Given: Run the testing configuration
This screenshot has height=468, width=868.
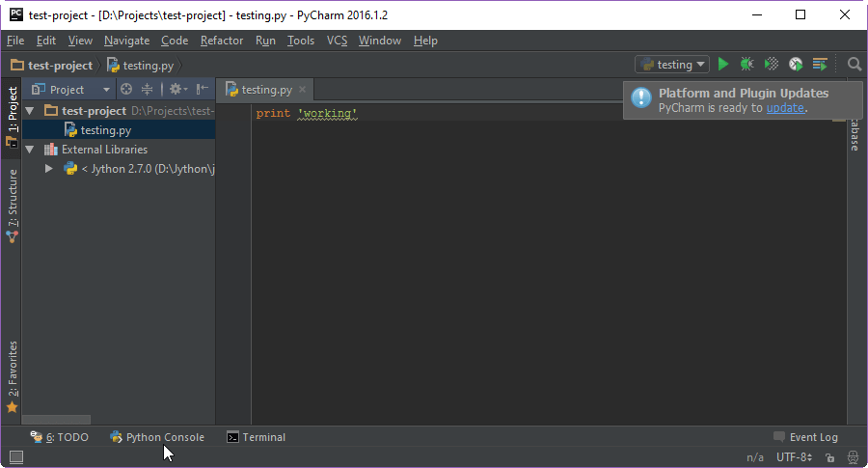Looking at the screenshot, I should point(723,65).
